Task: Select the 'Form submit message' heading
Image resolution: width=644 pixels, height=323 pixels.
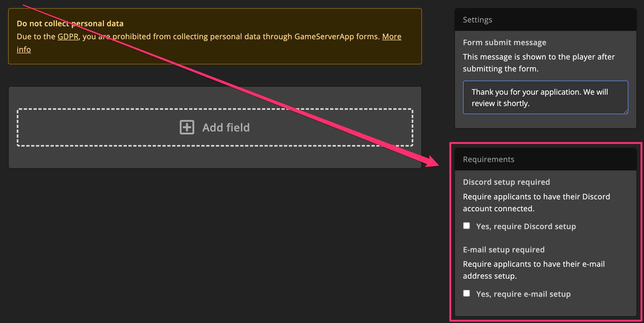Action: coord(504,42)
